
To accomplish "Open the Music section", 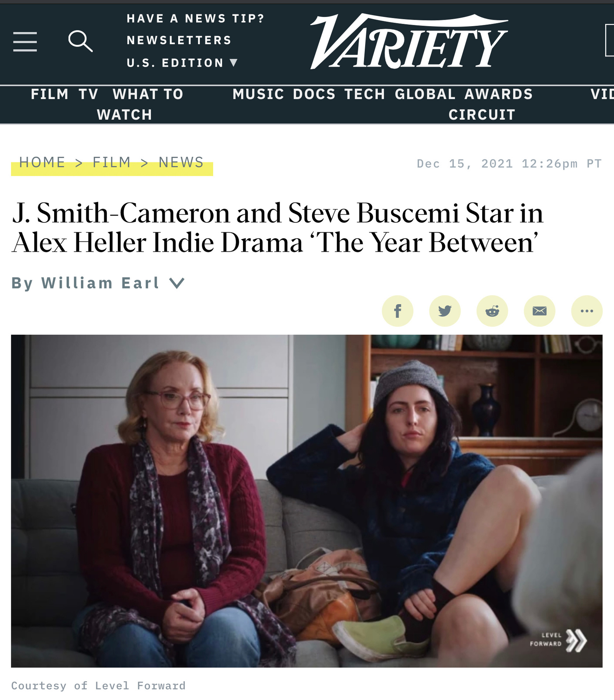I will pyautogui.click(x=258, y=94).
